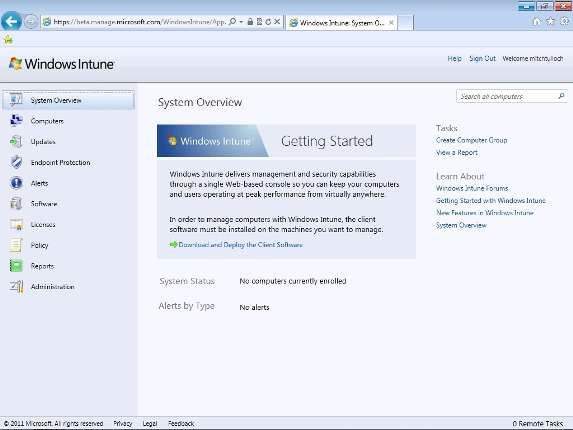The image size is (573, 430).
Task: Click the No computers currently enrolled text
Action: coord(293,281)
